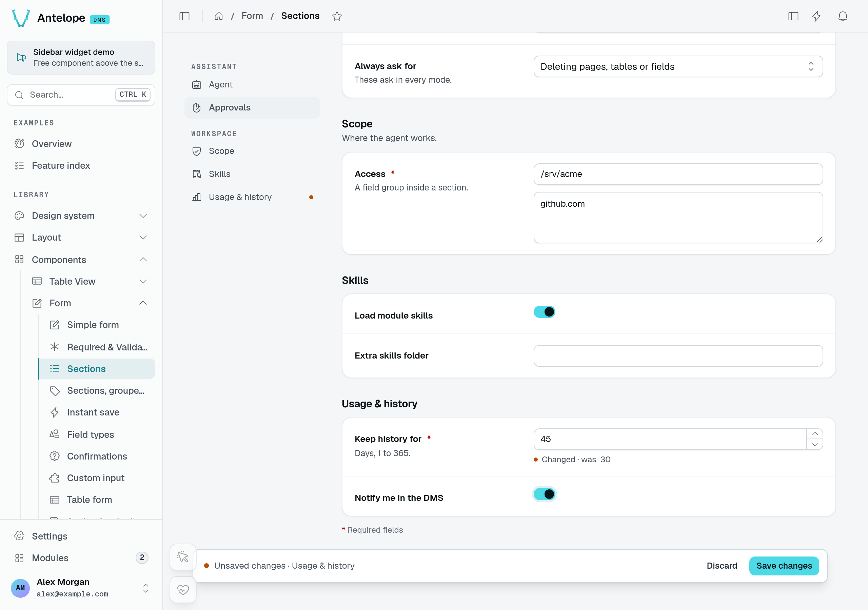Click the heart pulse health button

(183, 590)
